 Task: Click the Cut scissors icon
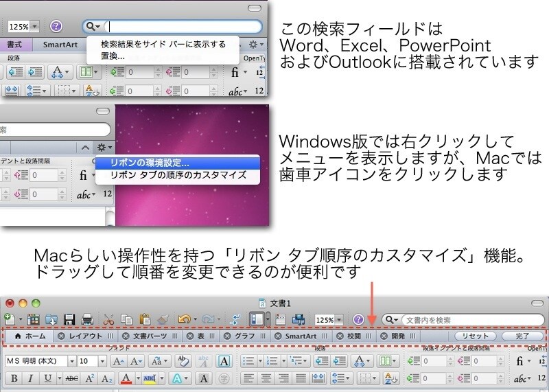click(108, 319)
